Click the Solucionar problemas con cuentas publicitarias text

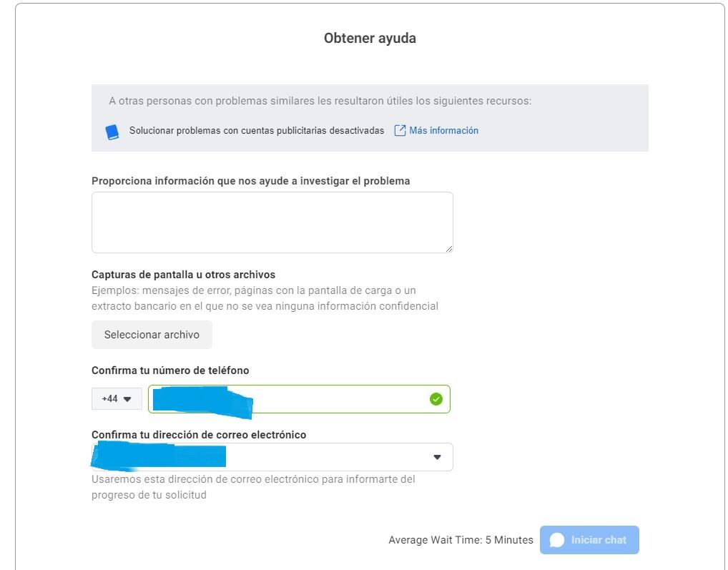pos(257,130)
